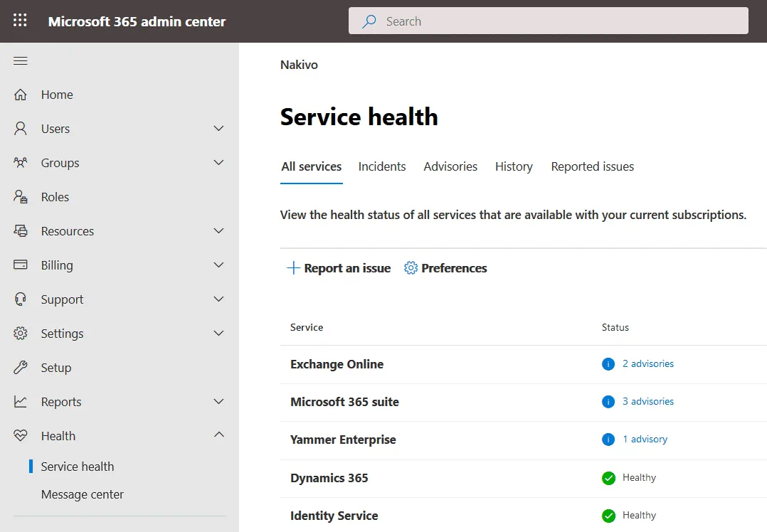Expand the Reports section chevron
Image resolution: width=767 pixels, height=532 pixels.
point(218,402)
